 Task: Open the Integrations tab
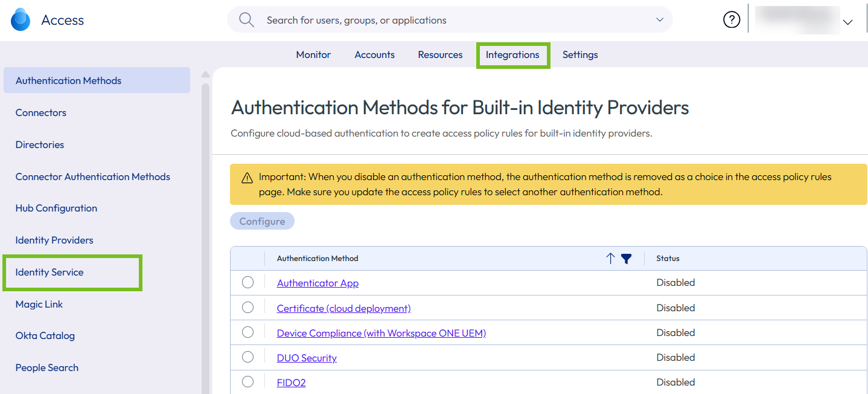[x=512, y=55]
